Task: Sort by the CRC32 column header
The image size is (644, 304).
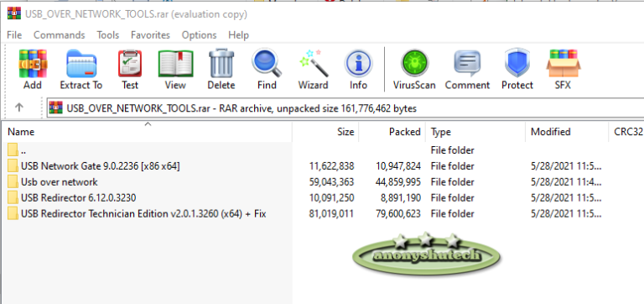Action: (626, 132)
